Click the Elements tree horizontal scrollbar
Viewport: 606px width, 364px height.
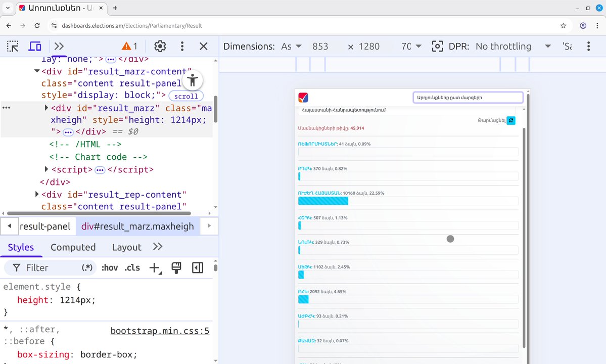pos(99,213)
